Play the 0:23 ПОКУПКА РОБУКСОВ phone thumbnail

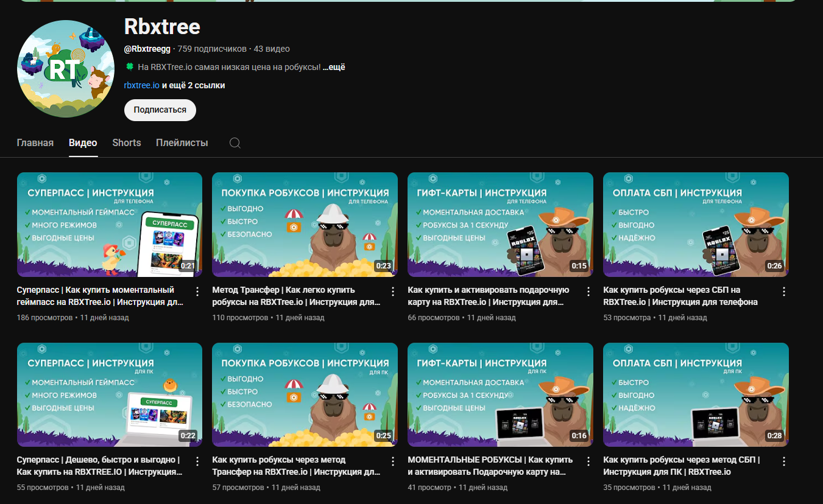pyautogui.click(x=305, y=225)
